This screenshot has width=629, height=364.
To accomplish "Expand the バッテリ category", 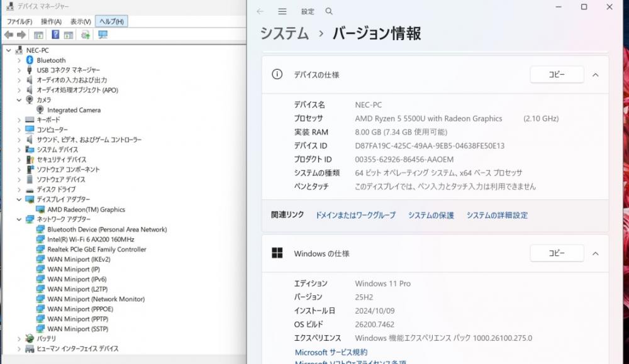I will point(19,339).
